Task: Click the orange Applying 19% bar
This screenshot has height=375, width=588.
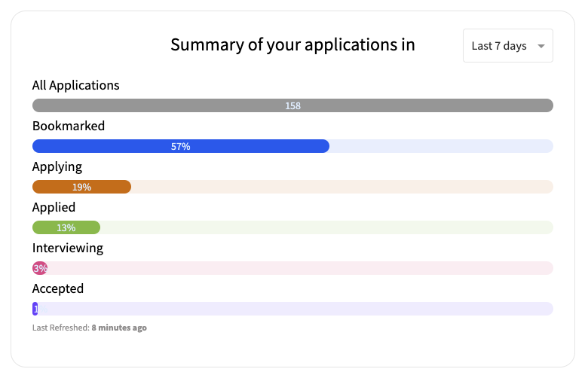Action: (x=81, y=187)
